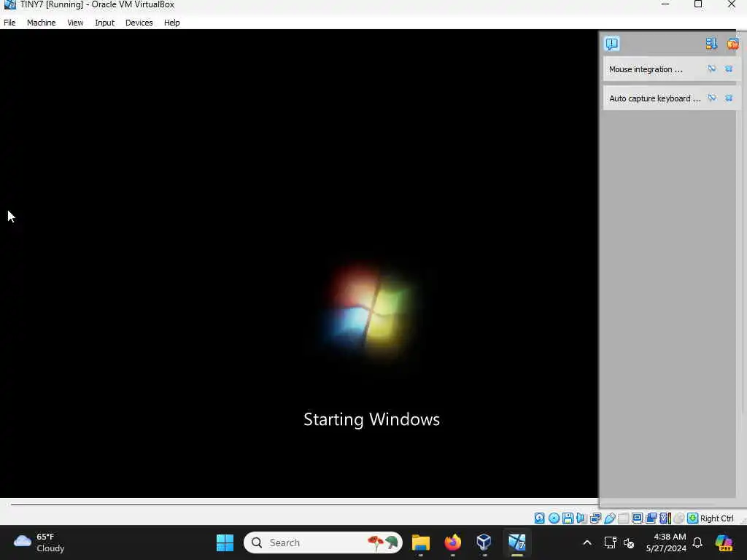Open Firefox from the taskbar

[x=452, y=542]
